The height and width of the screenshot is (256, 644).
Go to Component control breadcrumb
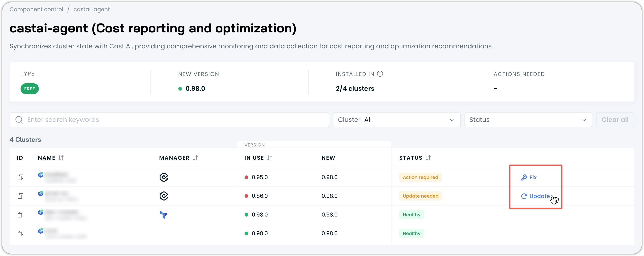(x=36, y=9)
